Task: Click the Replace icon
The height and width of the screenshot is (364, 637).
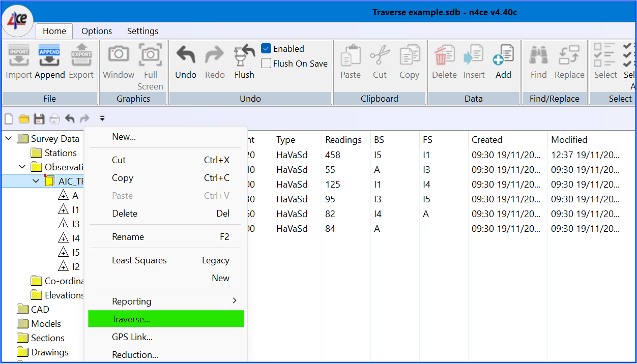Action: [x=569, y=55]
